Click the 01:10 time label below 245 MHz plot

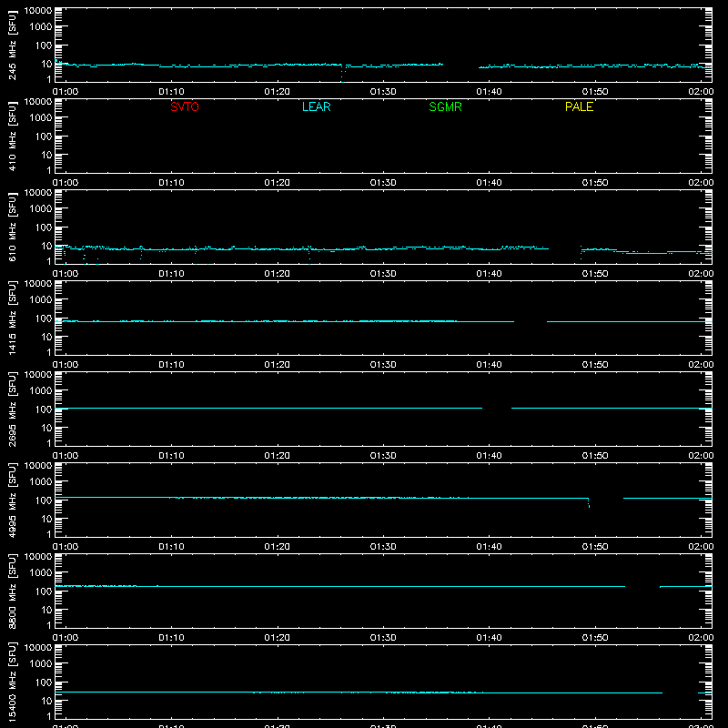click(x=171, y=92)
